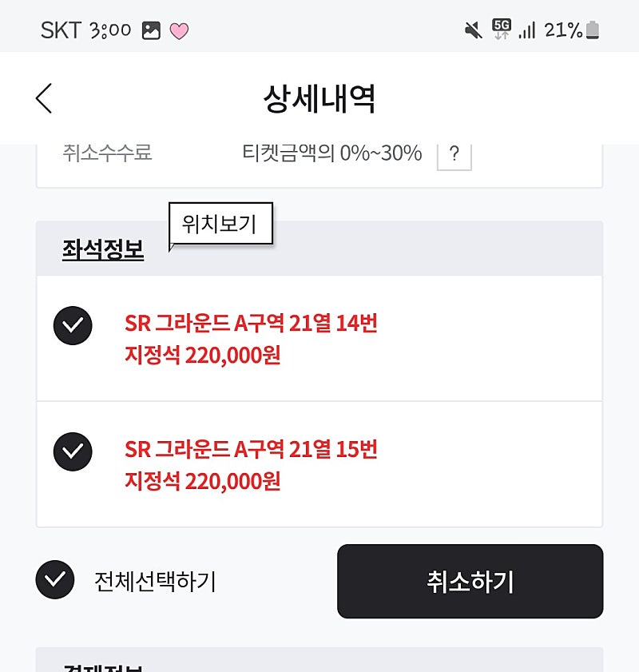Tap the 5G network indicator icon
This screenshot has width=639, height=672.
click(502, 30)
